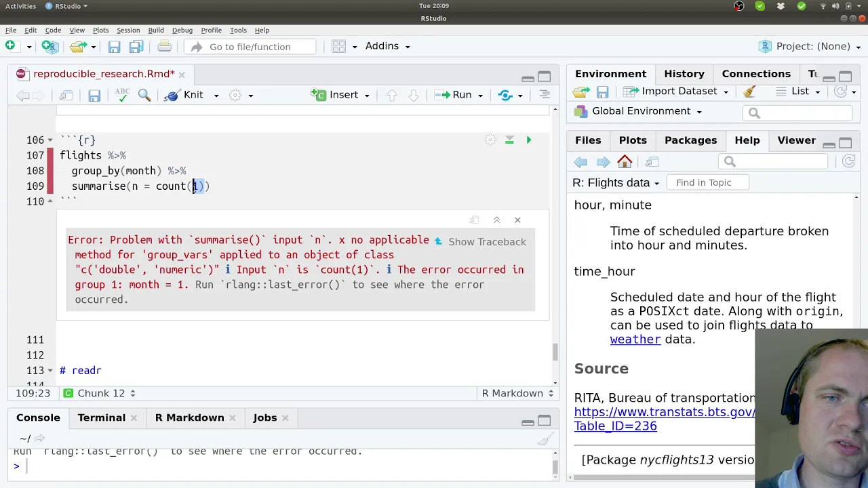The height and width of the screenshot is (488, 868).
Task: Open R: Flights data topic dropdown
Action: 616,182
